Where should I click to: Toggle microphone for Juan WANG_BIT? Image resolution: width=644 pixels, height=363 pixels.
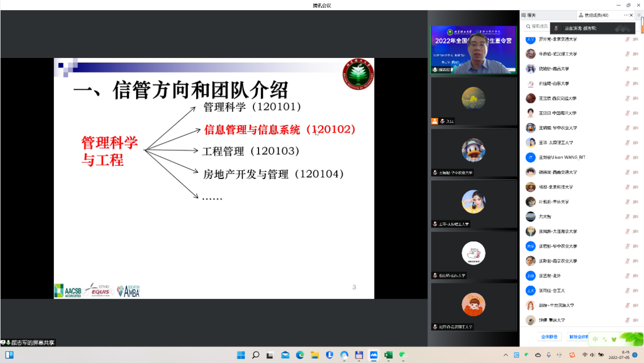click(x=627, y=158)
